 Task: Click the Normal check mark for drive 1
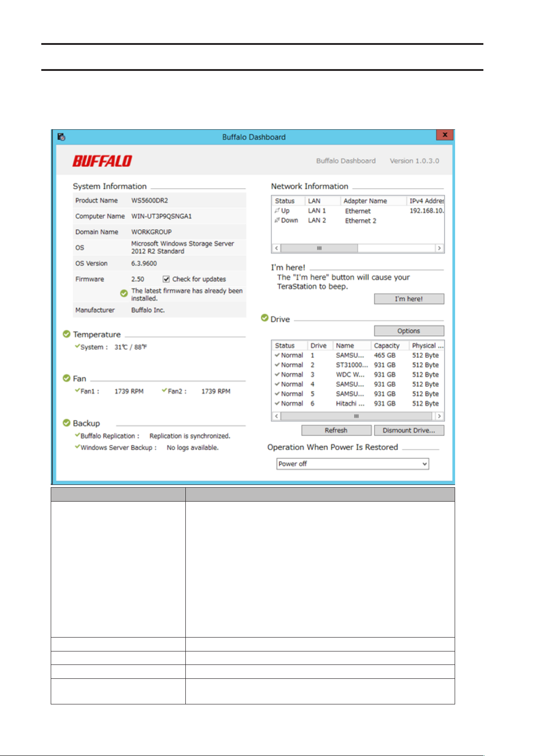click(x=277, y=355)
